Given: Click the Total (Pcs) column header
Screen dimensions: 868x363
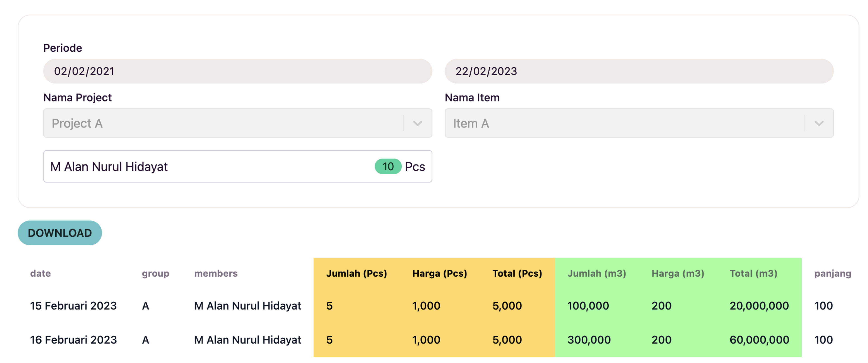Looking at the screenshot, I should click(517, 273).
